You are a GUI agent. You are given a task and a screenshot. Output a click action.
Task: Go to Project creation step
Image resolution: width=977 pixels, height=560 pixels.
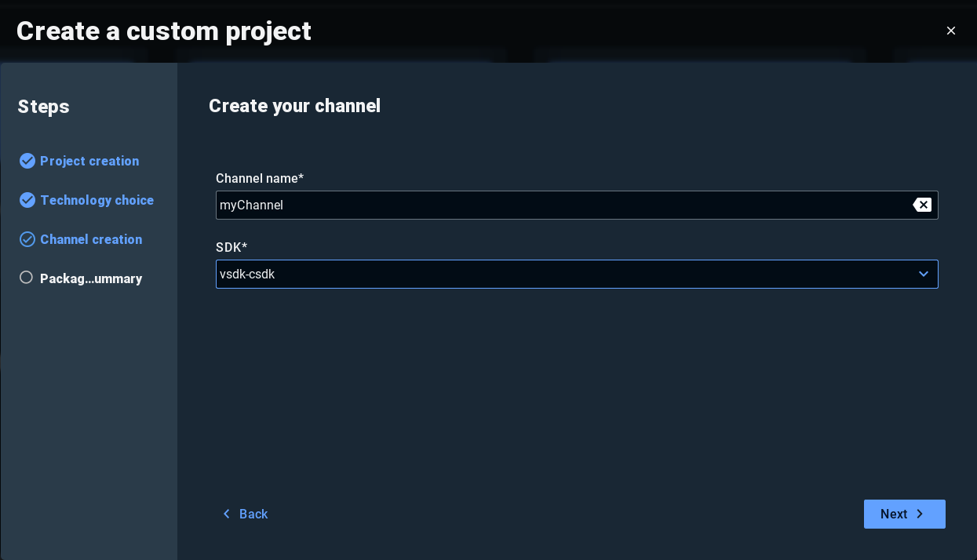click(89, 161)
